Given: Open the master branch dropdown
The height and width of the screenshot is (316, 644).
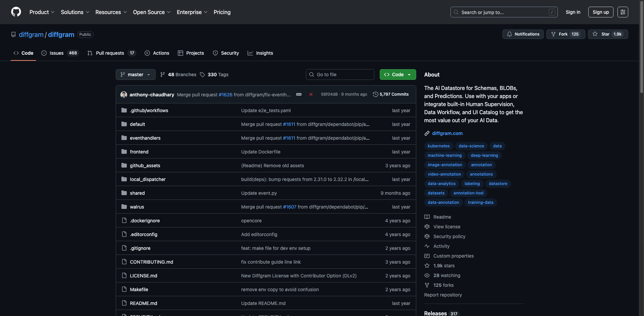Looking at the screenshot, I should click(x=135, y=75).
